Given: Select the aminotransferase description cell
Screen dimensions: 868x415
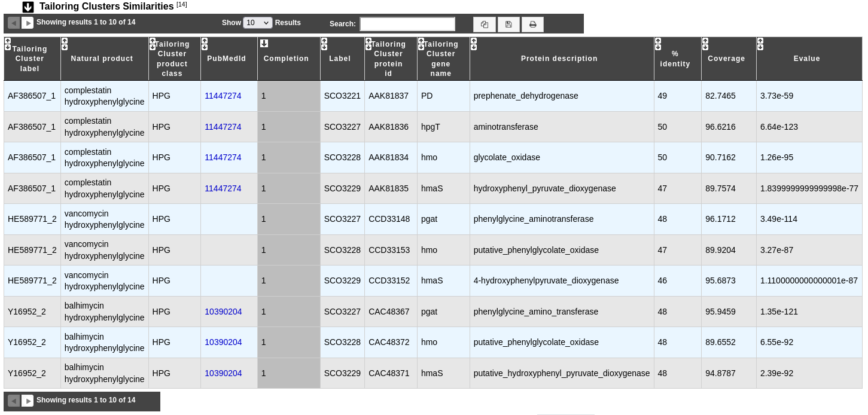Looking at the screenshot, I should 562,127.
